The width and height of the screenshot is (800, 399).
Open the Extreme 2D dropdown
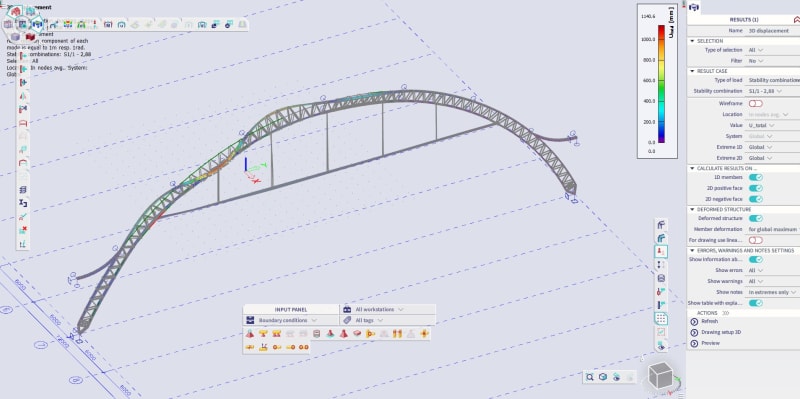pyautogui.click(x=773, y=158)
